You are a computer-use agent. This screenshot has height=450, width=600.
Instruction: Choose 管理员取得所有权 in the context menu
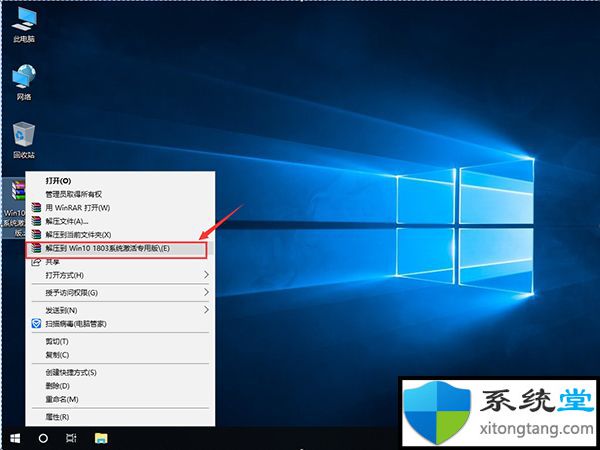coord(73,194)
